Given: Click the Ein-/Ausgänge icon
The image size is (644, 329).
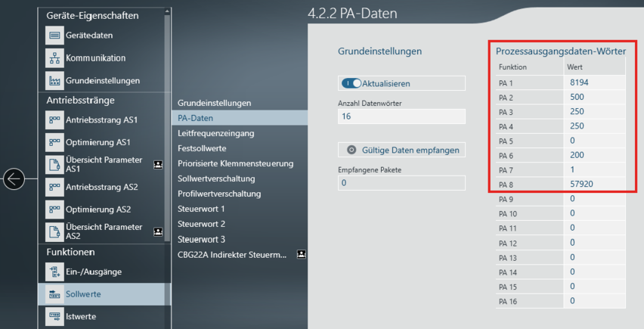Looking at the screenshot, I should coord(54,272).
